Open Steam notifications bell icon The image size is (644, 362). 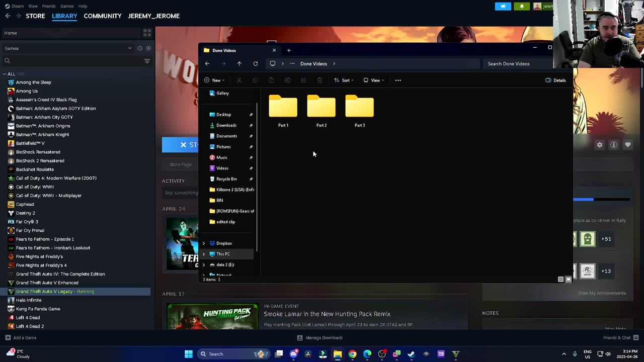522,6
